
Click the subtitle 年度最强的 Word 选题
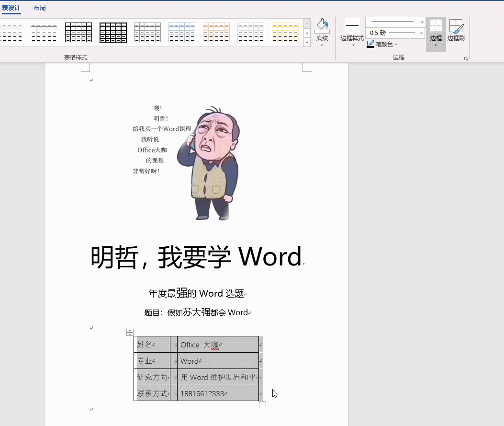[x=196, y=293]
